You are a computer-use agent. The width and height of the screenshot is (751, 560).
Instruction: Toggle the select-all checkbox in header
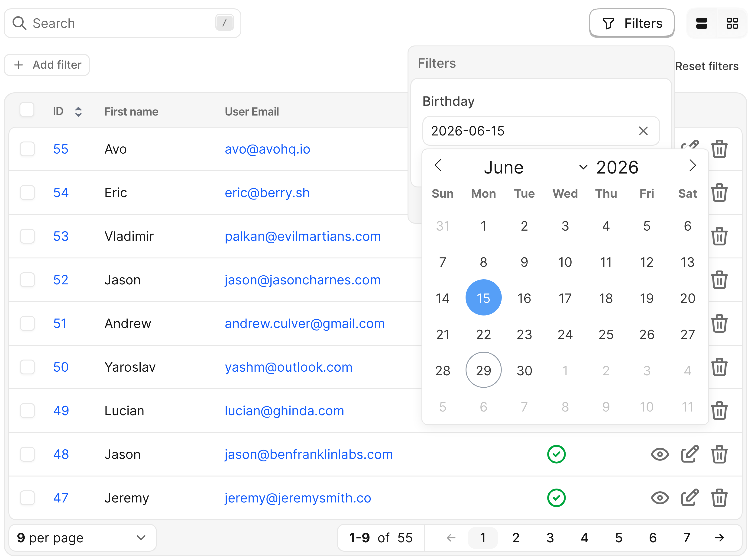(27, 109)
